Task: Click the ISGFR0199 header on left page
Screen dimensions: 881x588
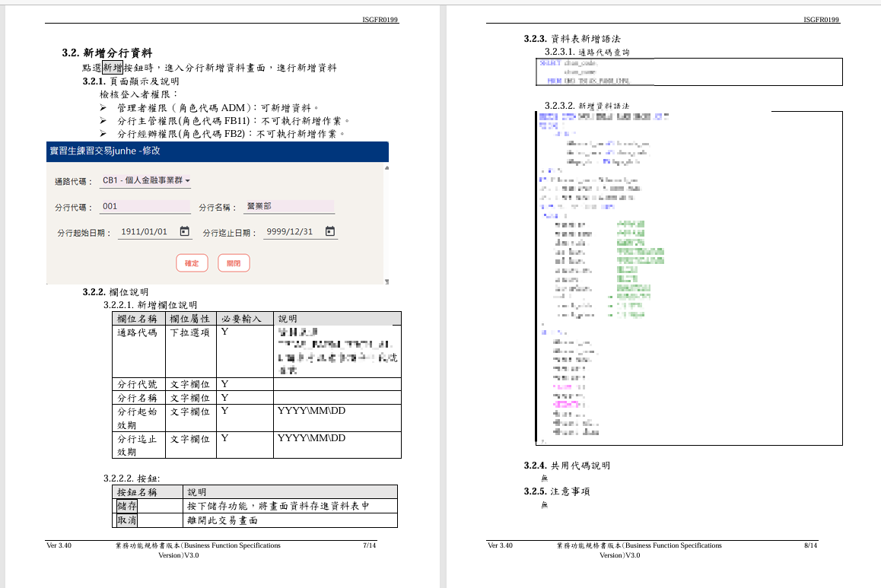Action: pos(380,20)
